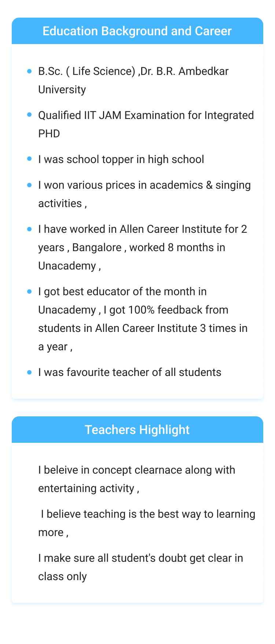Click 'I beleive in concept clearnace' text

[110, 470]
